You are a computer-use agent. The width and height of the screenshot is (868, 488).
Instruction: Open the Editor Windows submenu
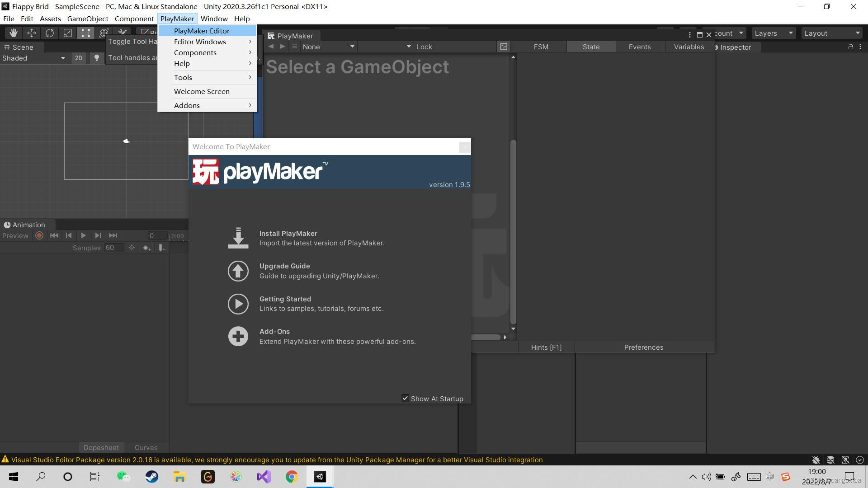[x=200, y=41]
